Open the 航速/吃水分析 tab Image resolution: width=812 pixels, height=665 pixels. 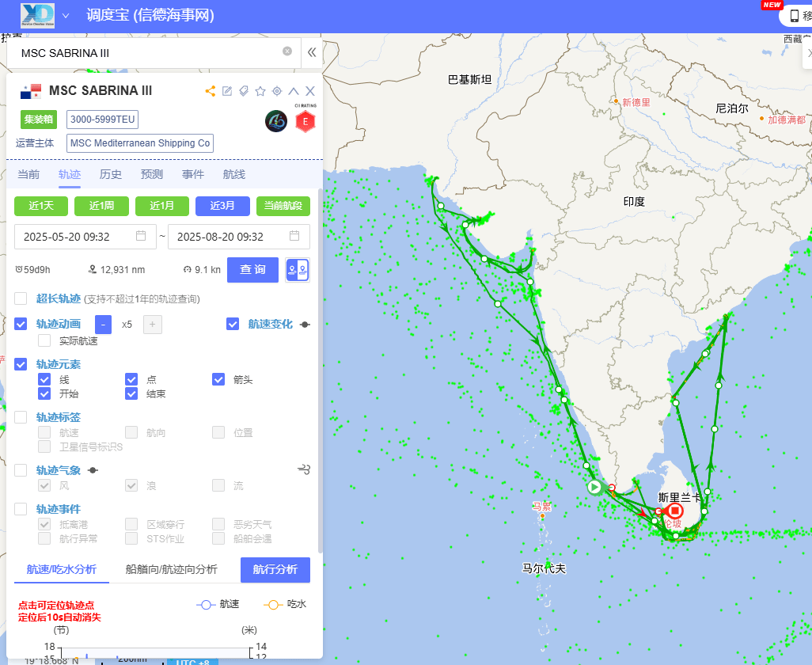click(62, 570)
